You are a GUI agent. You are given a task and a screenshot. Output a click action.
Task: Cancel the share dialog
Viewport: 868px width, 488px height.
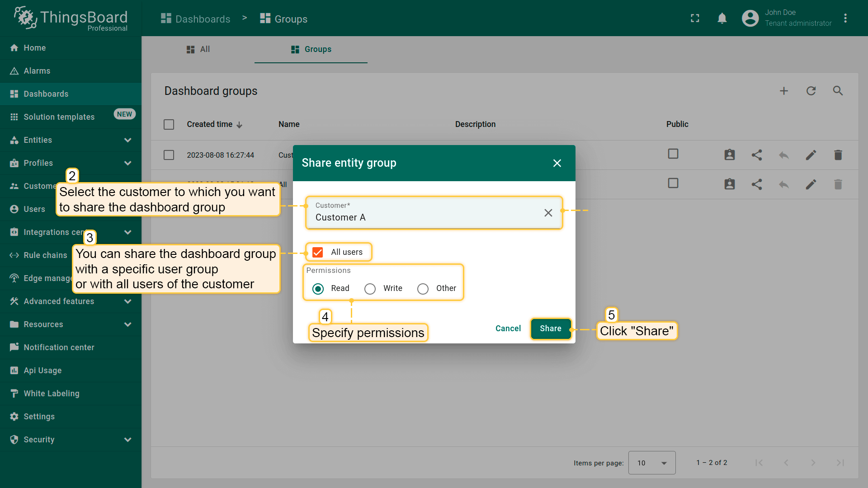pyautogui.click(x=508, y=328)
